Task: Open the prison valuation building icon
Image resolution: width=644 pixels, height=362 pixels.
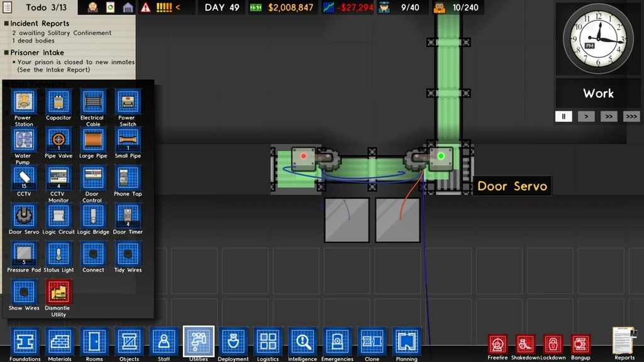Action: tap(128, 8)
